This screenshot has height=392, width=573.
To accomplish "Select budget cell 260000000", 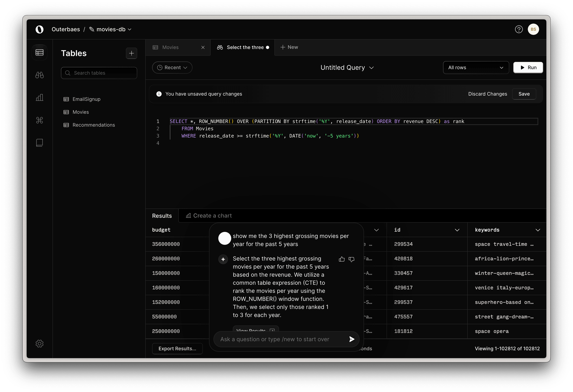I will coord(166,259).
